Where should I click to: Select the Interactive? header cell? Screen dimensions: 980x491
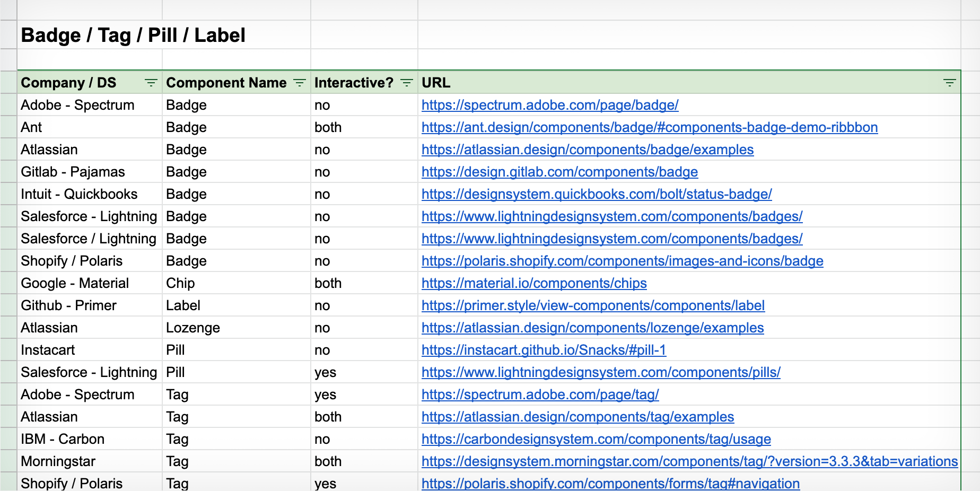364,83
